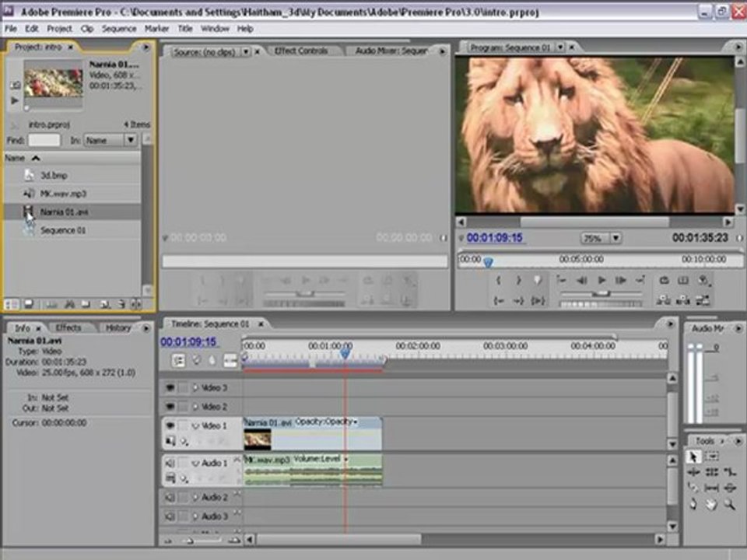
Task: Collapse the Video 1 track
Action: pos(195,425)
